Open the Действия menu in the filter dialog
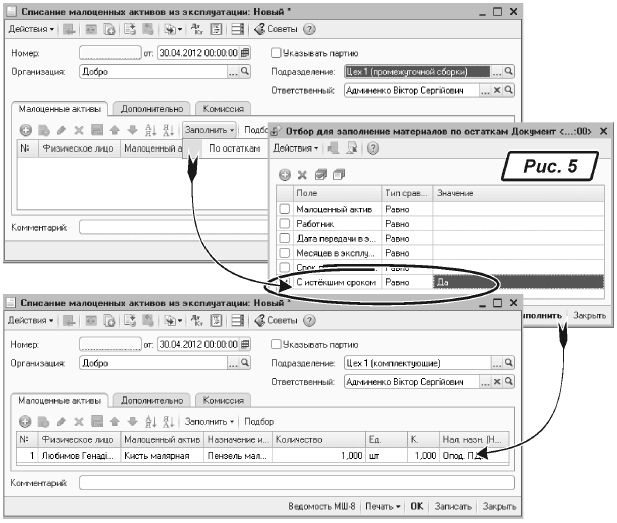Viewport: 617px width, 523px height. tap(296, 148)
